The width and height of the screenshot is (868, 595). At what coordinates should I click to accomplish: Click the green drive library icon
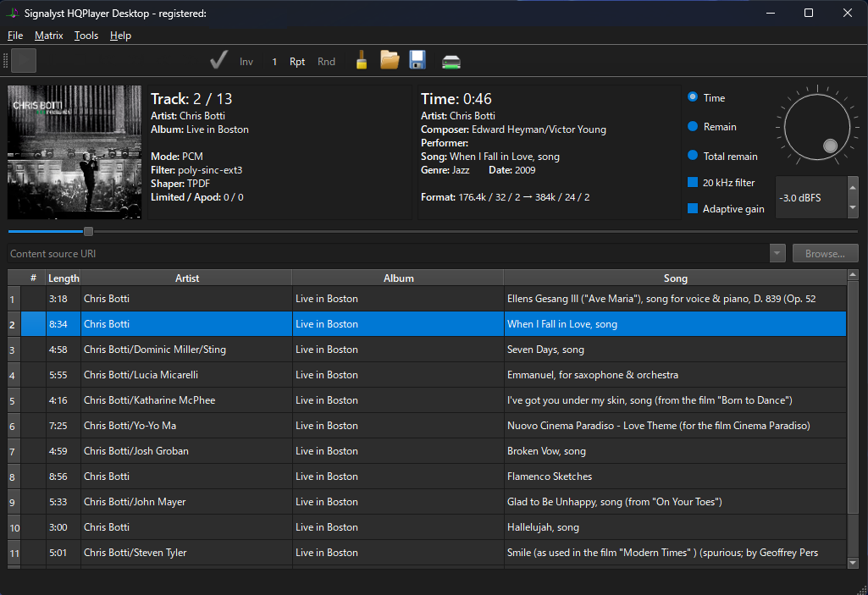451,61
